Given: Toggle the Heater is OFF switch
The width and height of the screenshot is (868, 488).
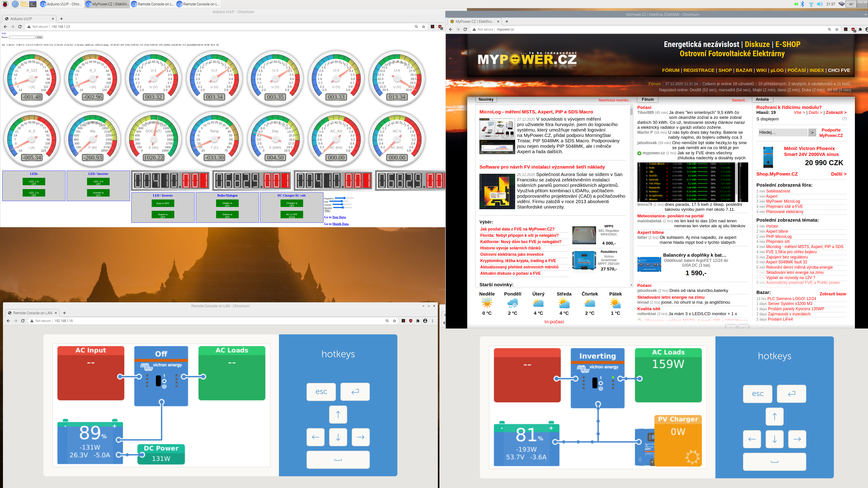Looking at the screenshot, I should click(227, 203).
